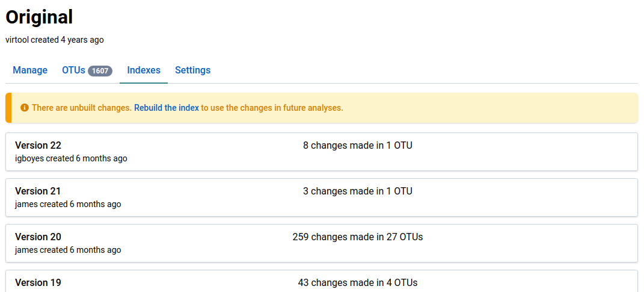The width and height of the screenshot is (644, 292).
Task: Click the Original reference heading
Action: coord(40,17)
